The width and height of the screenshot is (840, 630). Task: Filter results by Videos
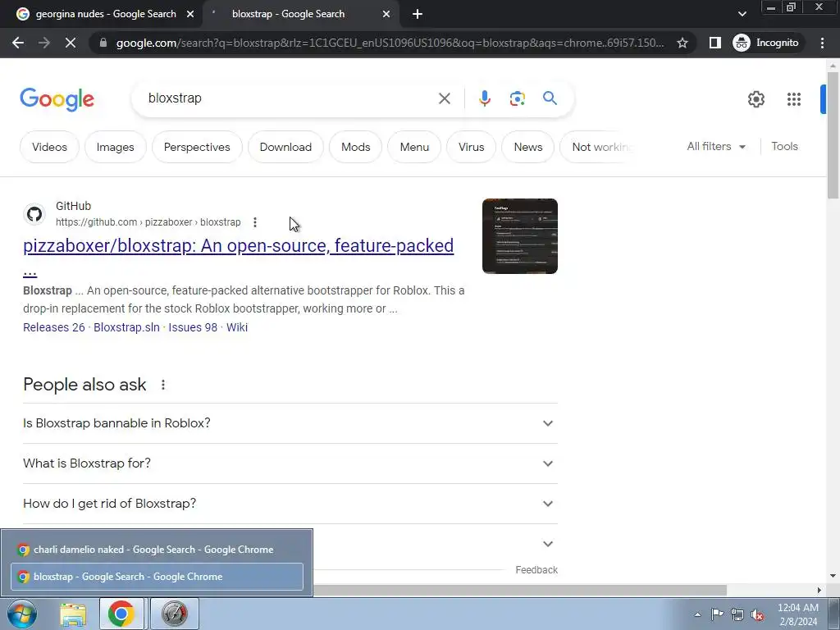(49, 147)
